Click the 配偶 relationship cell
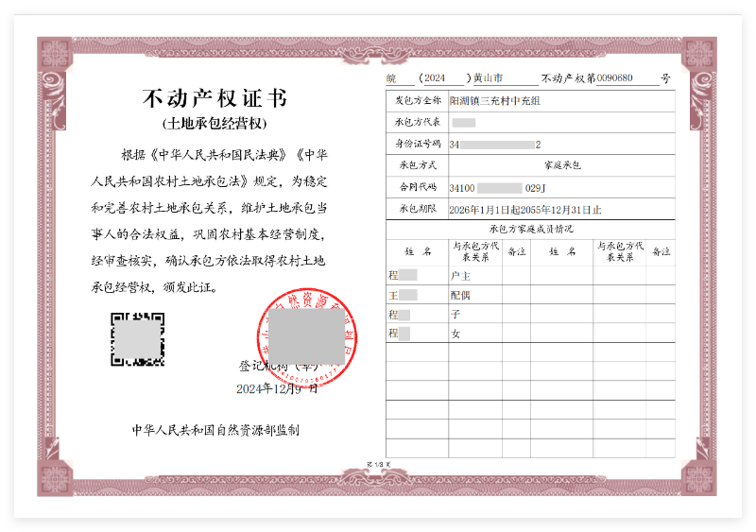 pyautogui.click(x=462, y=295)
